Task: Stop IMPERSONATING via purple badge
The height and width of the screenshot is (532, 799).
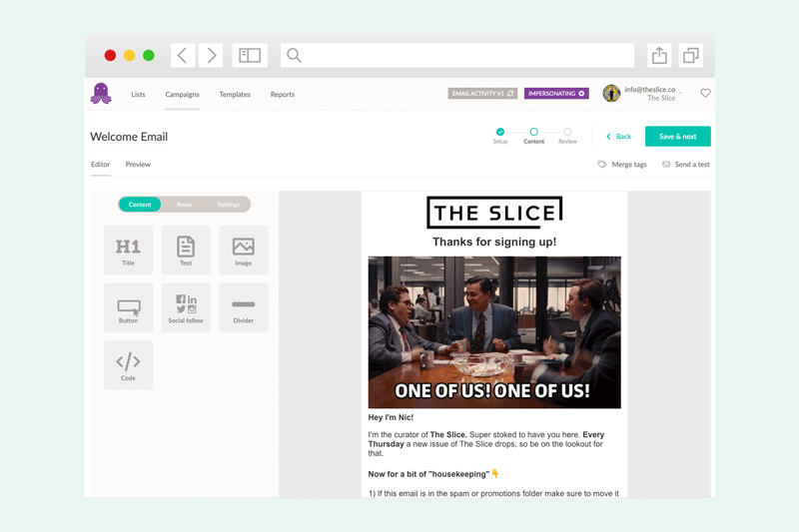Action: (x=556, y=93)
